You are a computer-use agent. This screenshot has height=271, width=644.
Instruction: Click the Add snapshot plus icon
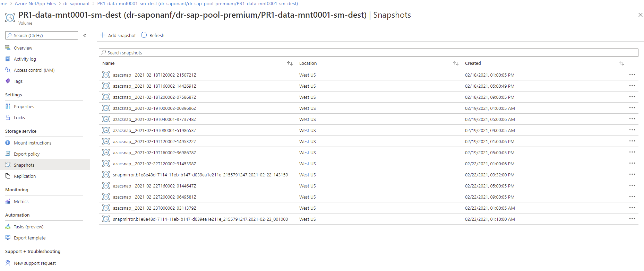[103, 35]
